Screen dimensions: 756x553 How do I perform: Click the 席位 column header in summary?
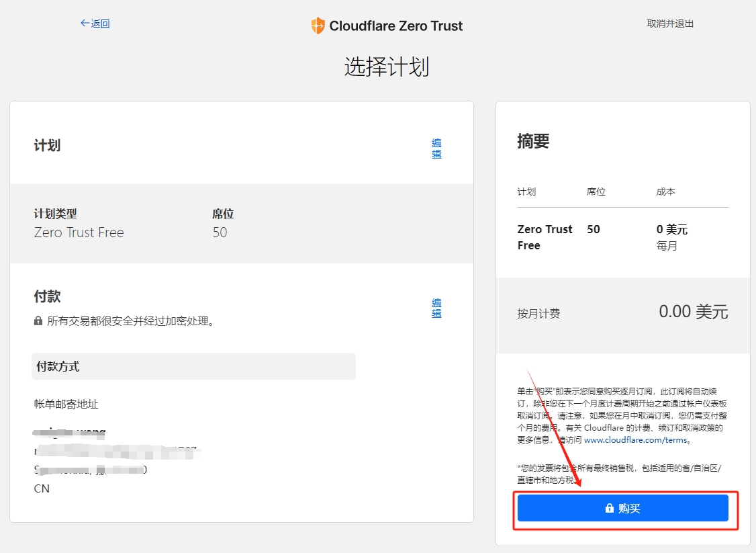coord(596,192)
